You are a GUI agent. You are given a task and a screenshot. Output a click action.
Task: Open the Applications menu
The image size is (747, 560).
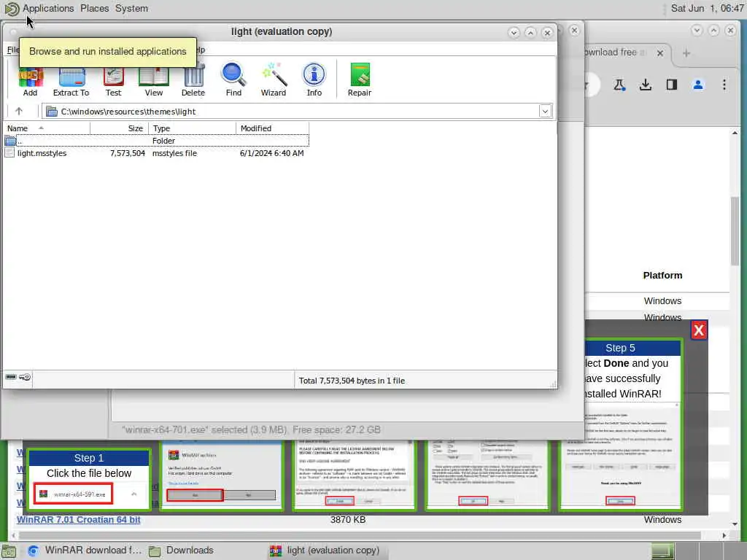[x=48, y=9]
